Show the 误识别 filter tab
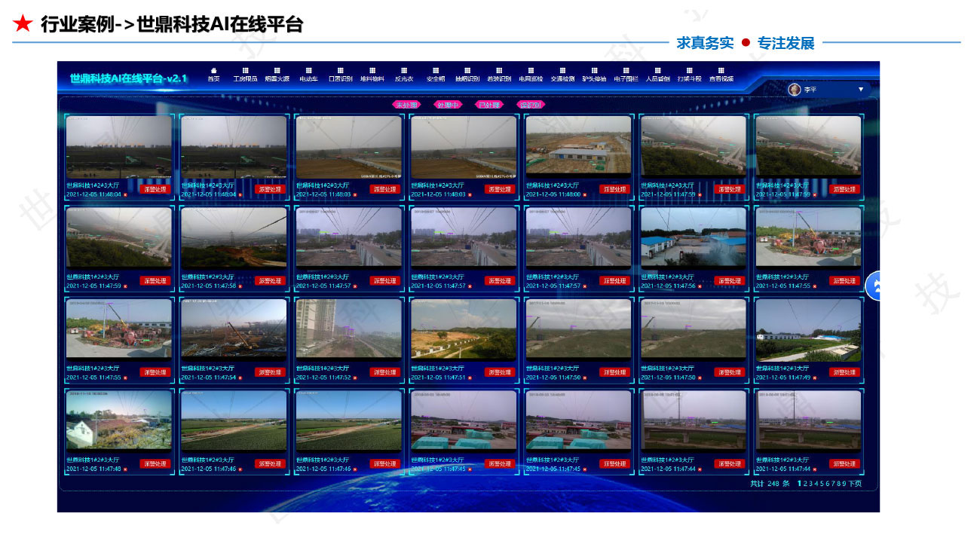The height and width of the screenshot is (535, 980). tap(531, 105)
